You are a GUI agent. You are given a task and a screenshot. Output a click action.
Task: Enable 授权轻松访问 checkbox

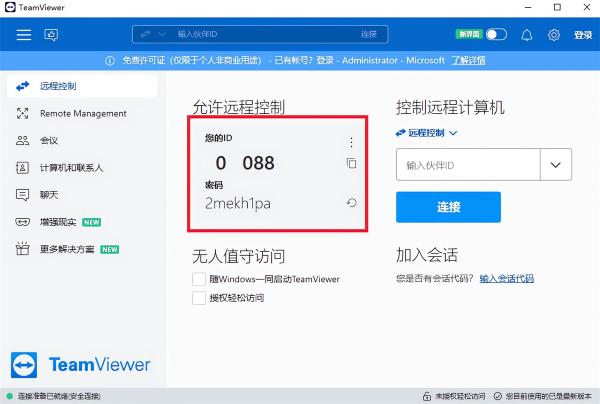coord(199,298)
